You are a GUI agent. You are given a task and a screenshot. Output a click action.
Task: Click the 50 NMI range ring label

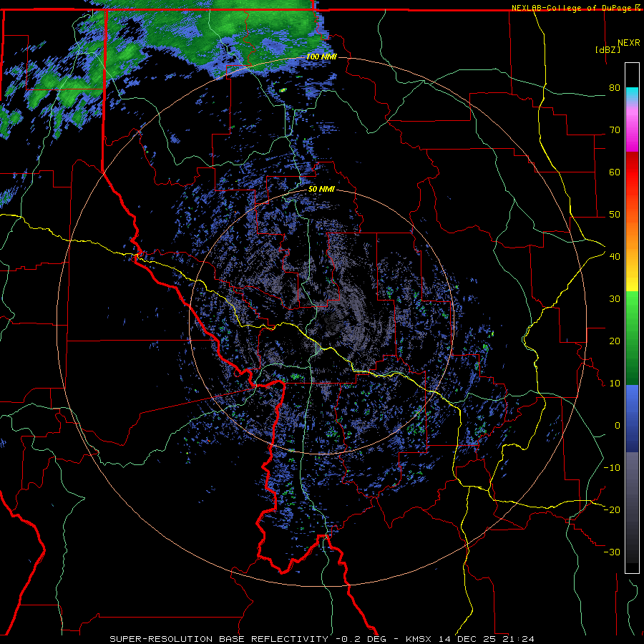pyautogui.click(x=321, y=190)
